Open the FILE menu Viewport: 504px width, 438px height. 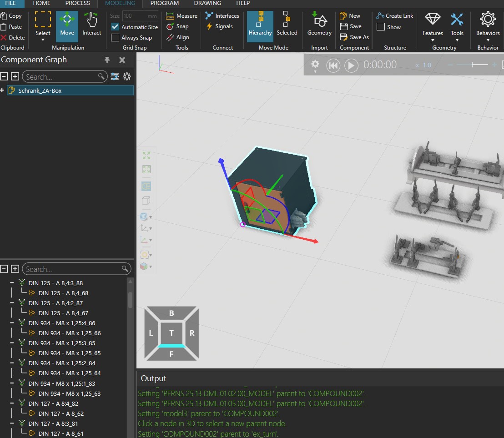pyautogui.click(x=10, y=4)
